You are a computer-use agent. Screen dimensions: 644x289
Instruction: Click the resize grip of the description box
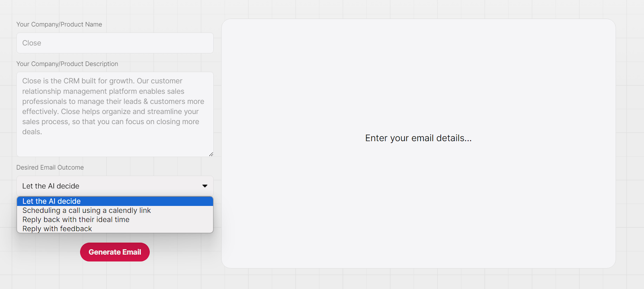[211, 154]
